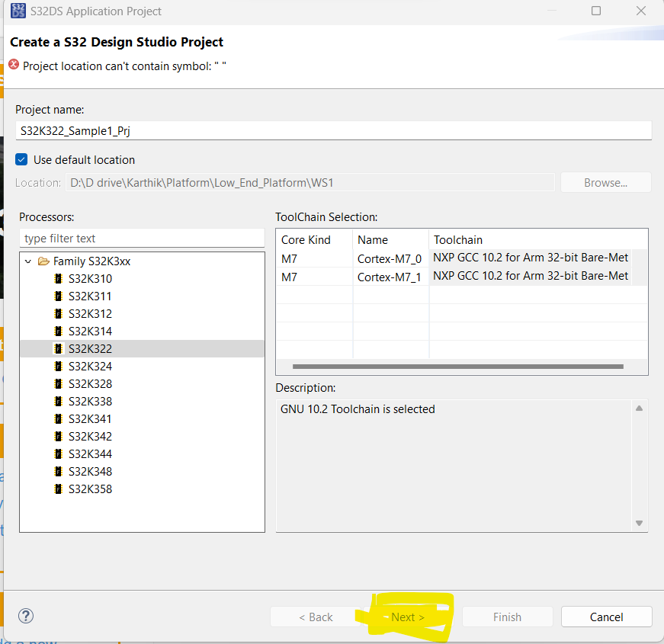Screen dimensions: 664x644
Task: Click the highlighted Next button
Action: [407, 617]
